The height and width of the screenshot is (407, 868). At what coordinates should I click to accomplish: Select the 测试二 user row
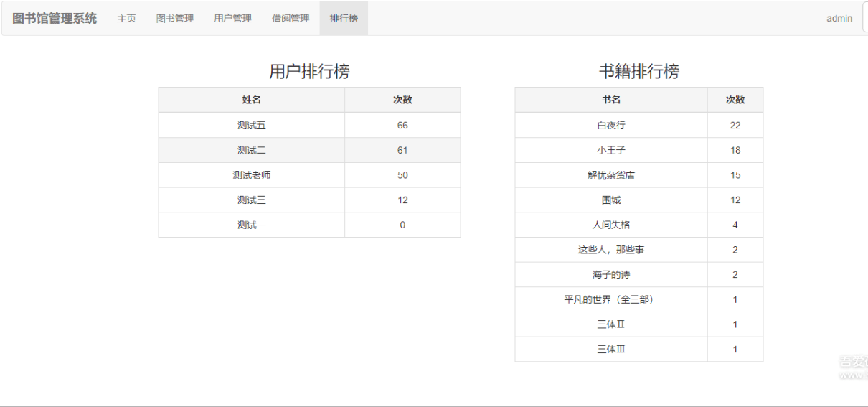pos(251,151)
